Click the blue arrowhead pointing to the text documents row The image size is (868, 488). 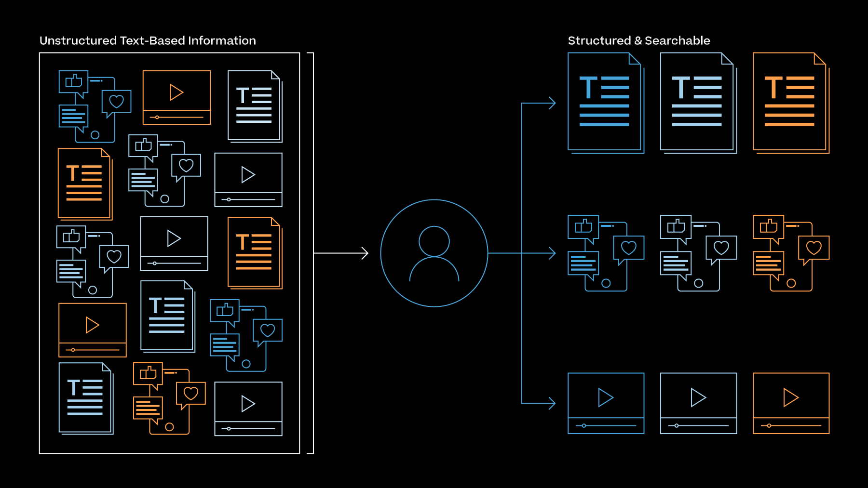pos(552,103)
